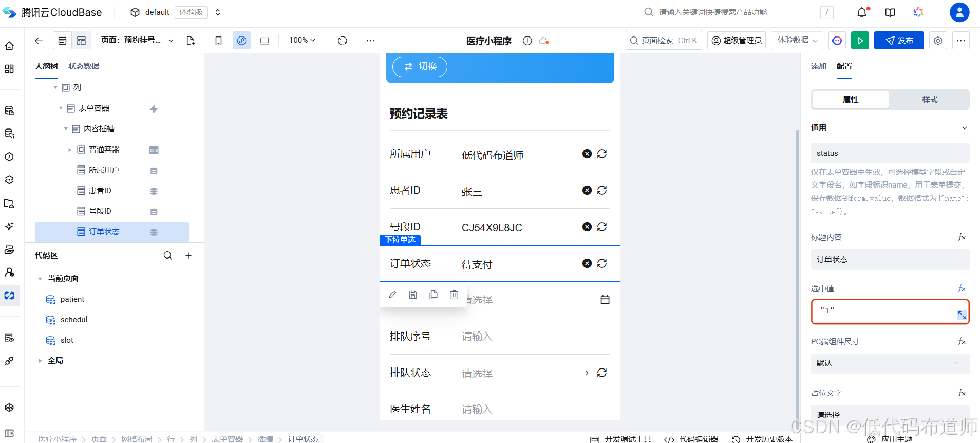
Task: Open the documentation book icon
Action: (x=890, y=12)
